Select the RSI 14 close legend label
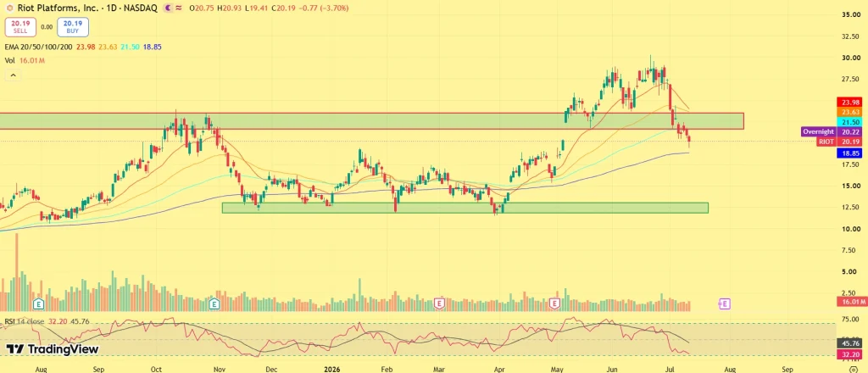Image resolution: width=868 pixels, height=373 pixels. (x=23, y=321)
